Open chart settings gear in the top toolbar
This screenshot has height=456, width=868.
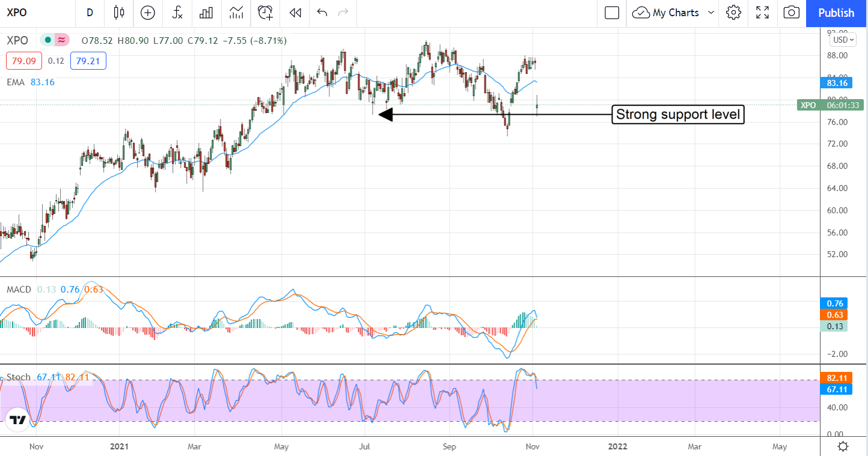(733, 13)
